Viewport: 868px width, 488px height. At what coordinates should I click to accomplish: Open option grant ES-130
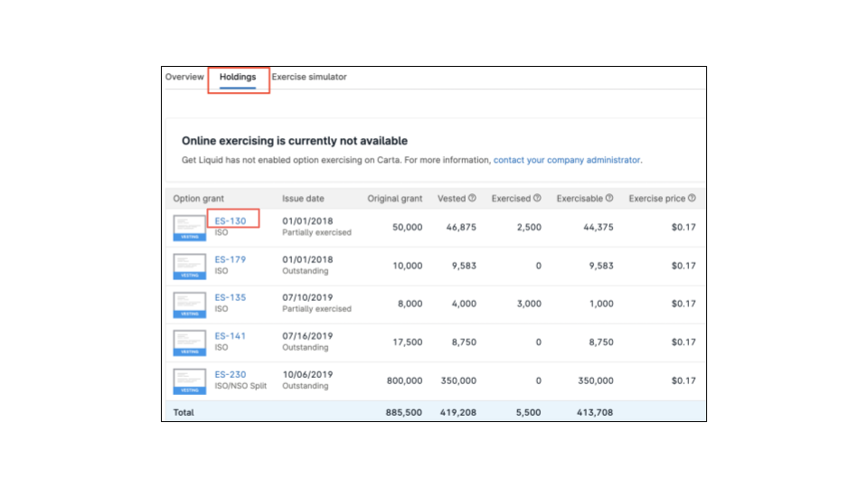pos(231,221)
